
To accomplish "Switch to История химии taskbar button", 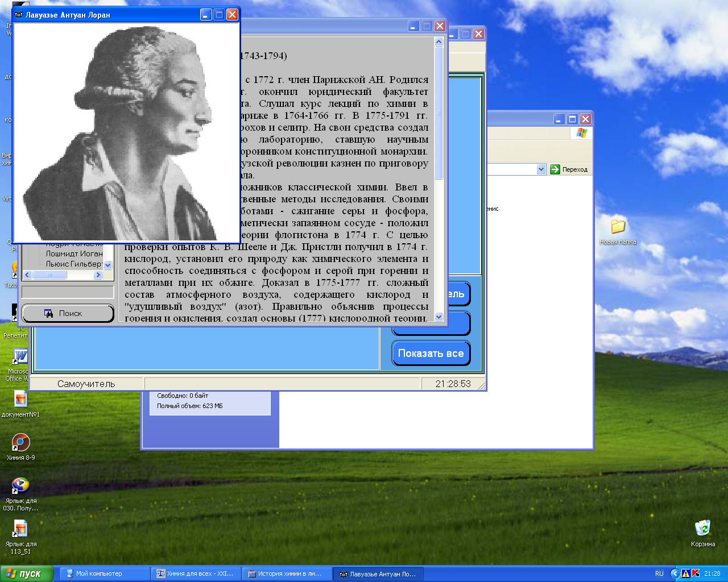I will 287,574.
